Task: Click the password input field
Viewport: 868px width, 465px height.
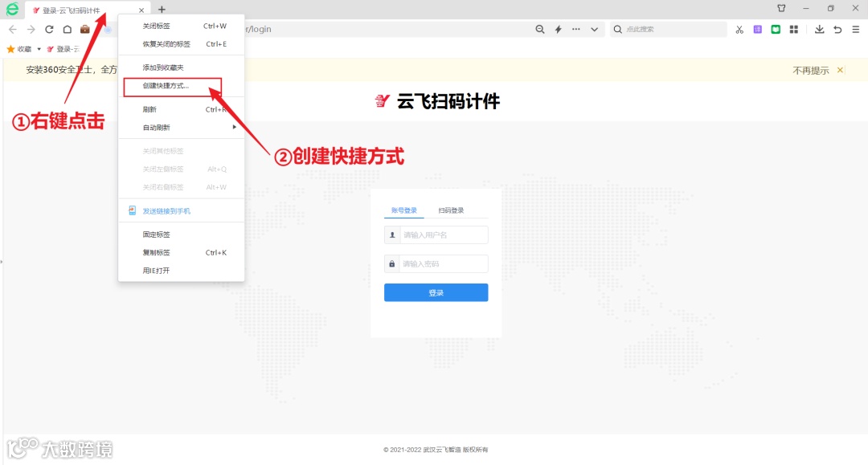Action: click(436, 263)
